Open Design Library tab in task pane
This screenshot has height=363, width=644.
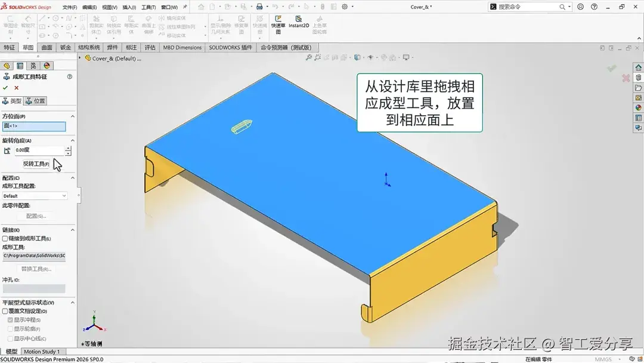point(638,77)
